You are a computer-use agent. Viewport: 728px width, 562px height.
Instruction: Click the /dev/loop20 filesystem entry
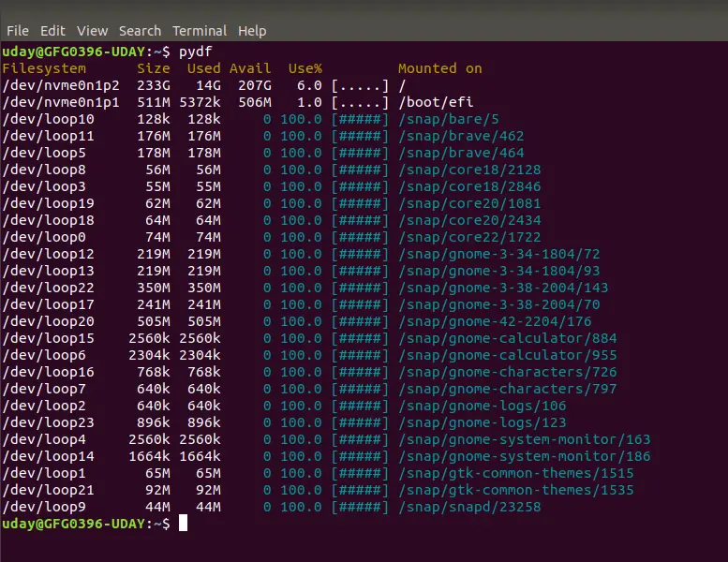[x=49, y=321]
